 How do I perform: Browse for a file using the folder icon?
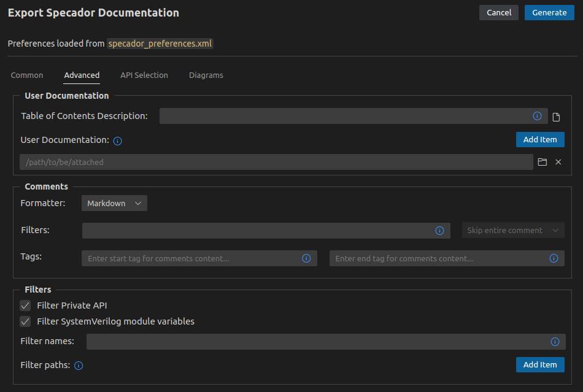point(542,162)
